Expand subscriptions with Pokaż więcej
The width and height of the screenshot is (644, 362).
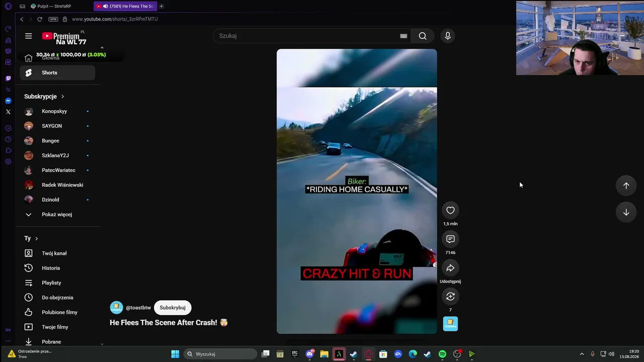point(57,215)
